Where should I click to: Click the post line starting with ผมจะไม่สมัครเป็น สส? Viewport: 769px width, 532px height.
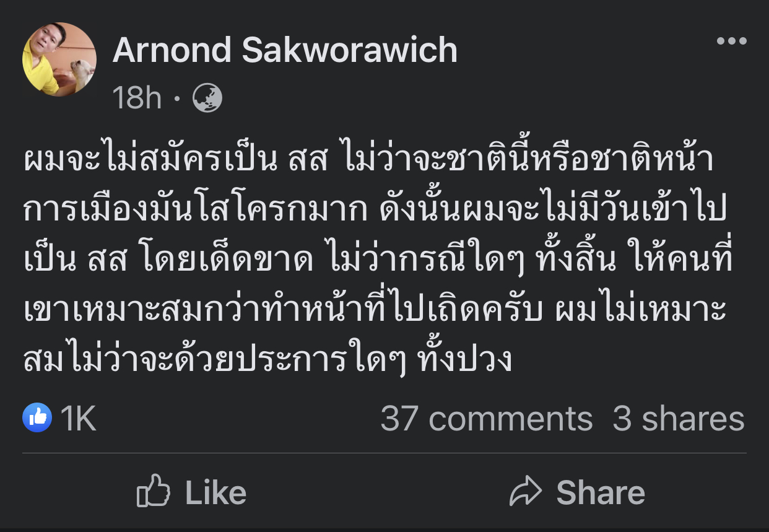point(369,160)
